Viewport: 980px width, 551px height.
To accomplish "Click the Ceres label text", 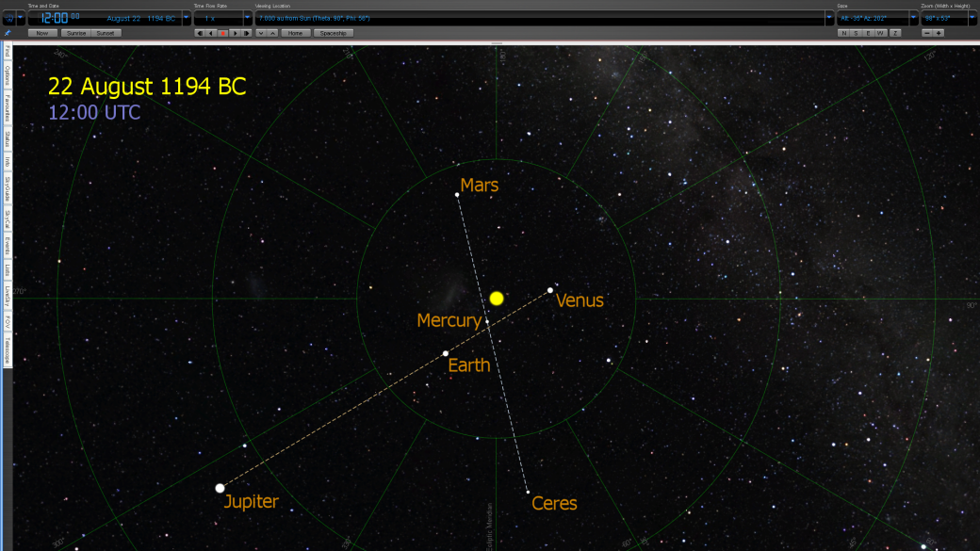I will pos(554,504).
